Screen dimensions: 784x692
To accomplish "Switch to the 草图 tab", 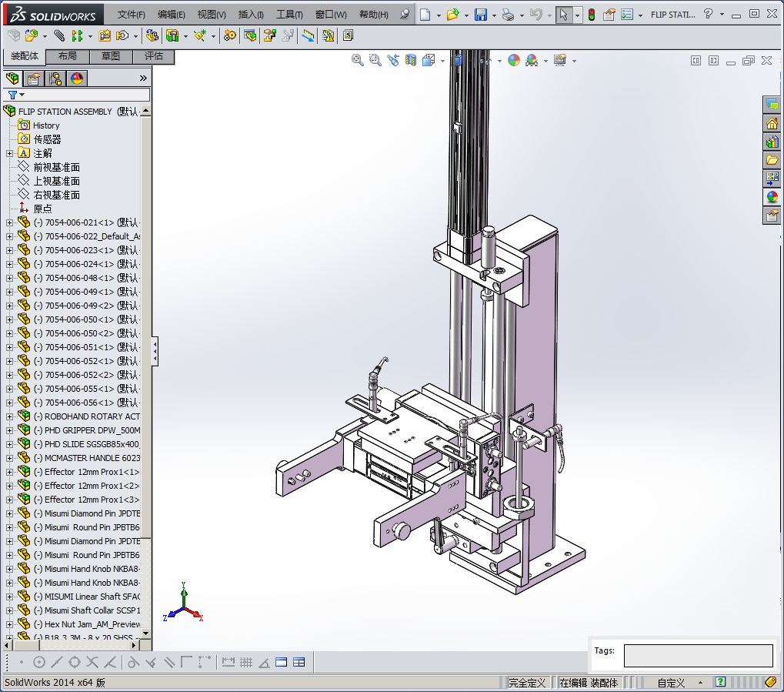I will click(111, 56).
